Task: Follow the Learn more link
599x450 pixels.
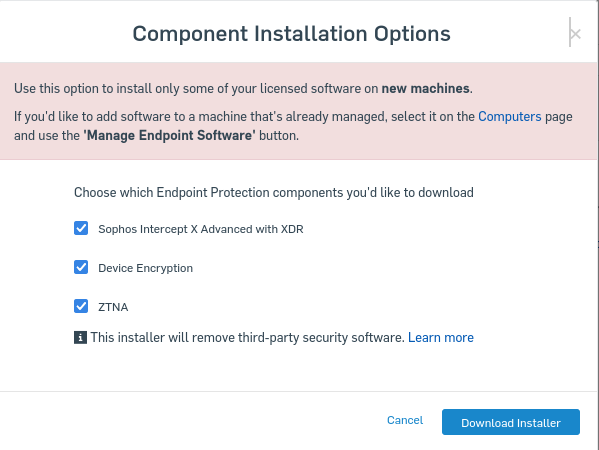Action: click(441, 338)
